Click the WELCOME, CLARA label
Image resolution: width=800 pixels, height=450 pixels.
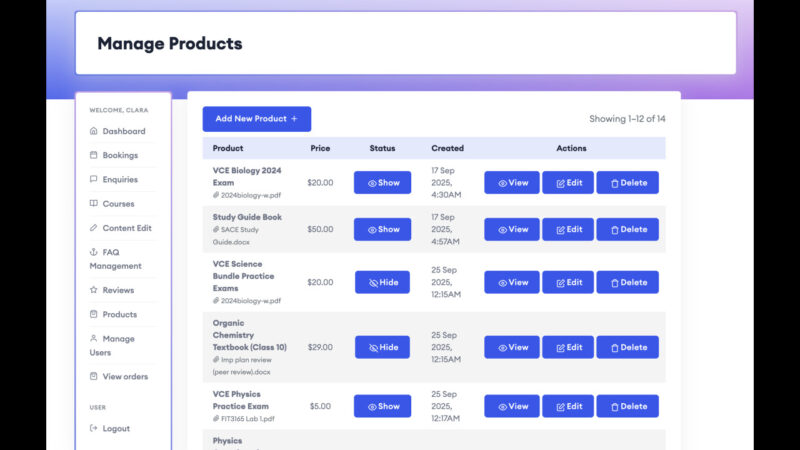pos(119,110)
